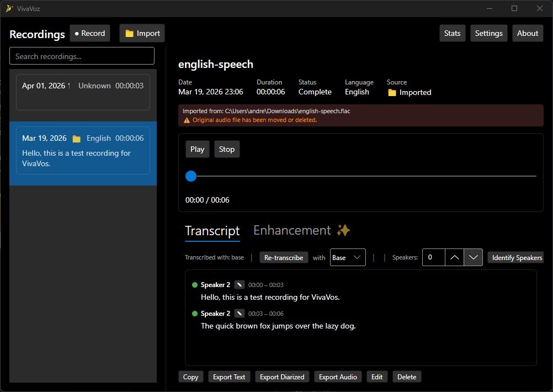Click the yellow folder icon next to Imported
553x392 pixels.
pyautogui.click(x=392, y=92)
